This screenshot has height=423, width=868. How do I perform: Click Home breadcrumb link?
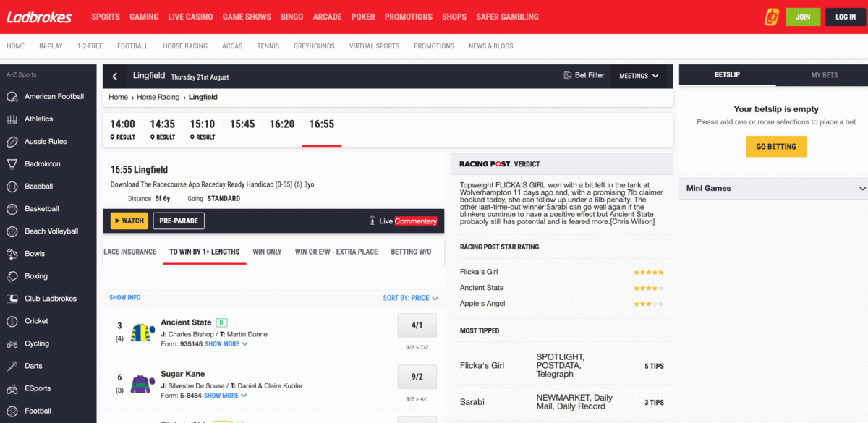coord(118,97)
